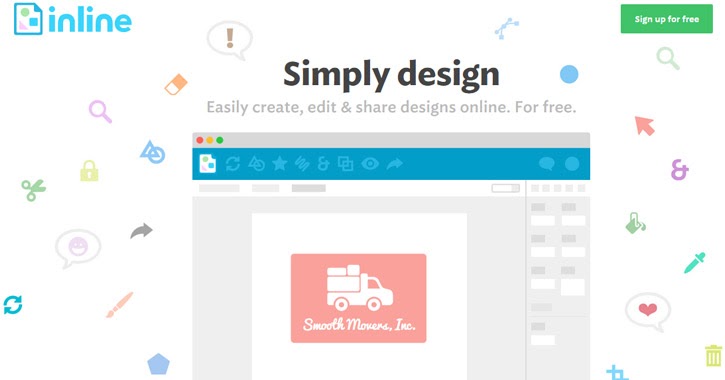Click the 'Easily create, edit & share designs online' subtitle

pyautogui.click(x=358, y=107)
